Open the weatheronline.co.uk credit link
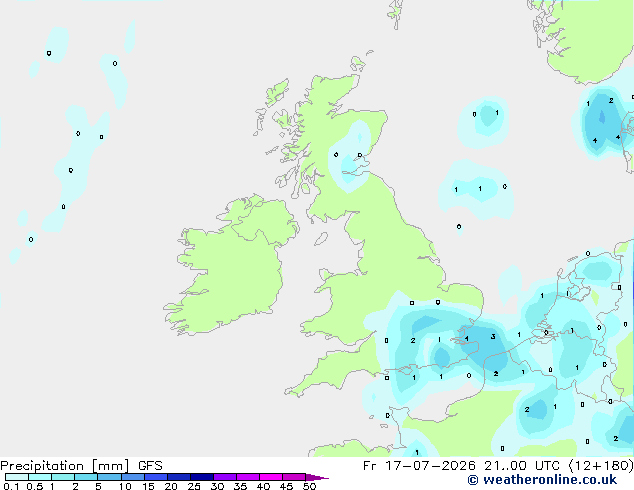Screen dimensions: 634x490 tap(542, 480)
